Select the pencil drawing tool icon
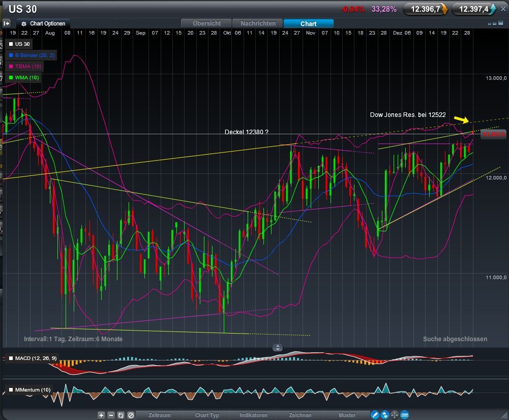509x420 pixels. (375, 415)
